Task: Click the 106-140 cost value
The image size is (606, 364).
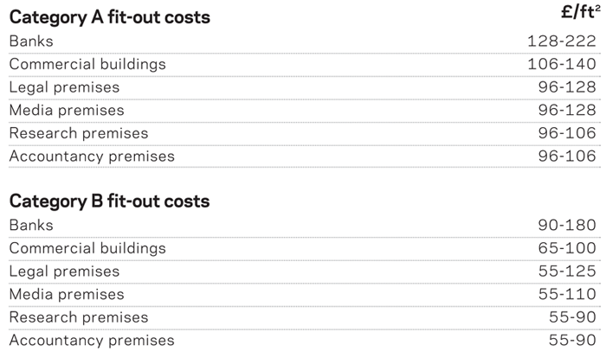Action: click(x=561, y=64)
